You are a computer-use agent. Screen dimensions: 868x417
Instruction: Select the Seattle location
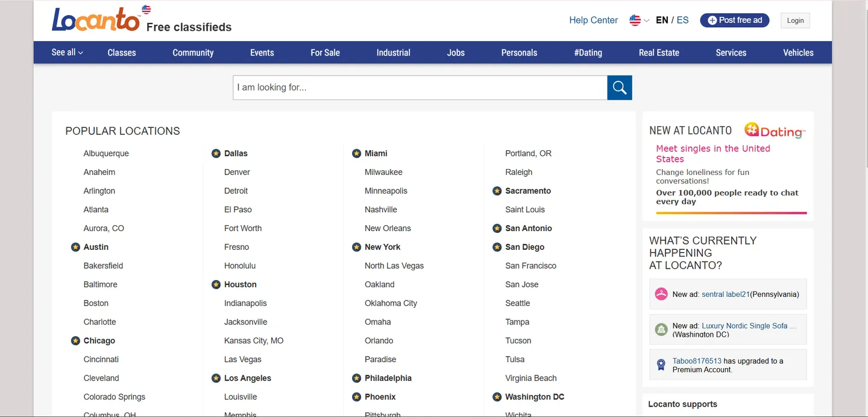[x=518, y=303]
